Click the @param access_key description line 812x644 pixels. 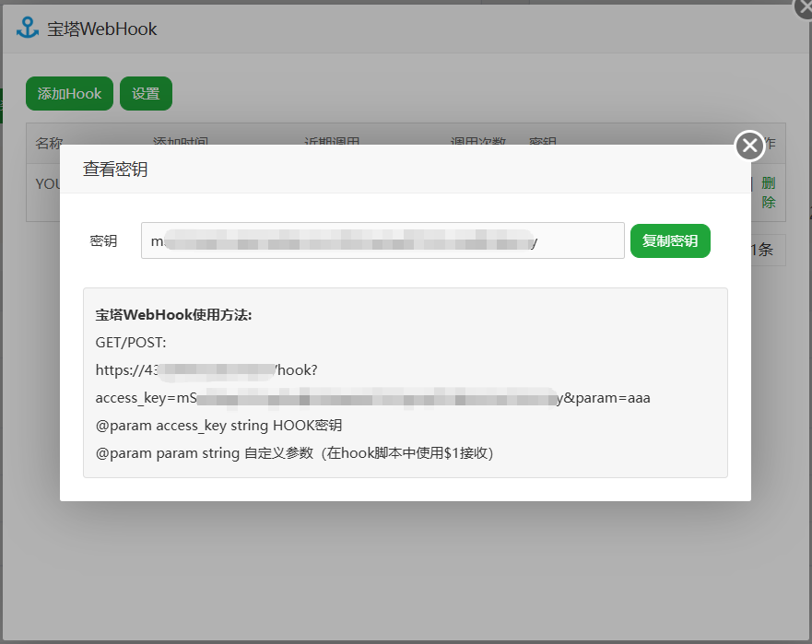[218, 426]
